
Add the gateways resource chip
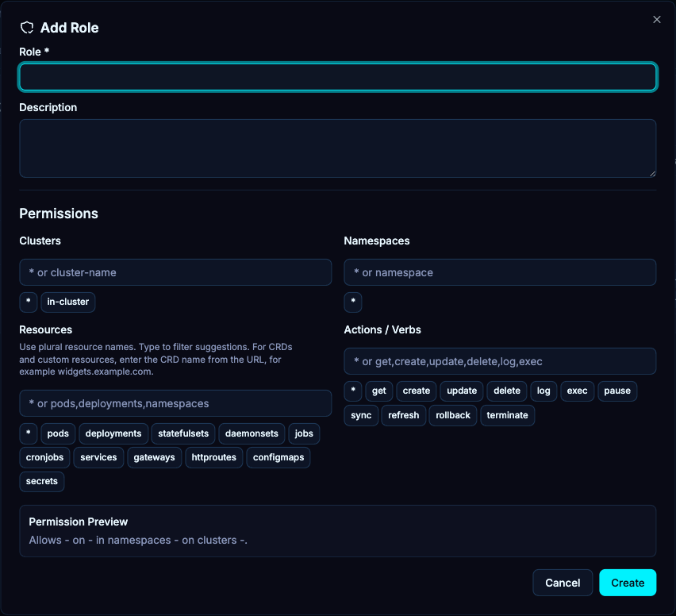[x=155, y=457]
